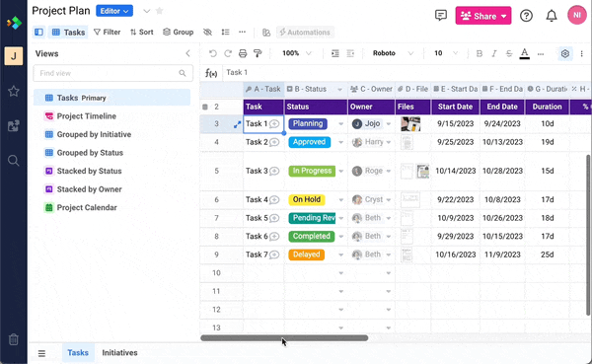Open the text color picker
This screenshot has height=364, width=592.
pos(525,53)
